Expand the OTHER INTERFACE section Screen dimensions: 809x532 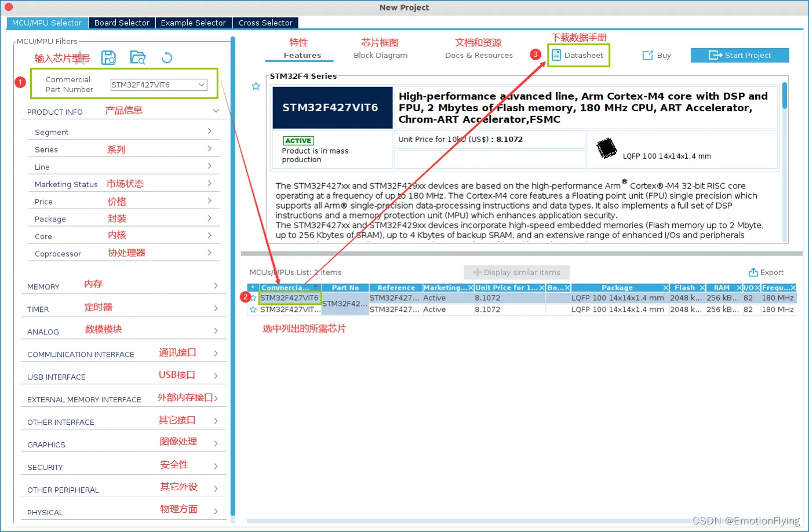tap(216, 421)
